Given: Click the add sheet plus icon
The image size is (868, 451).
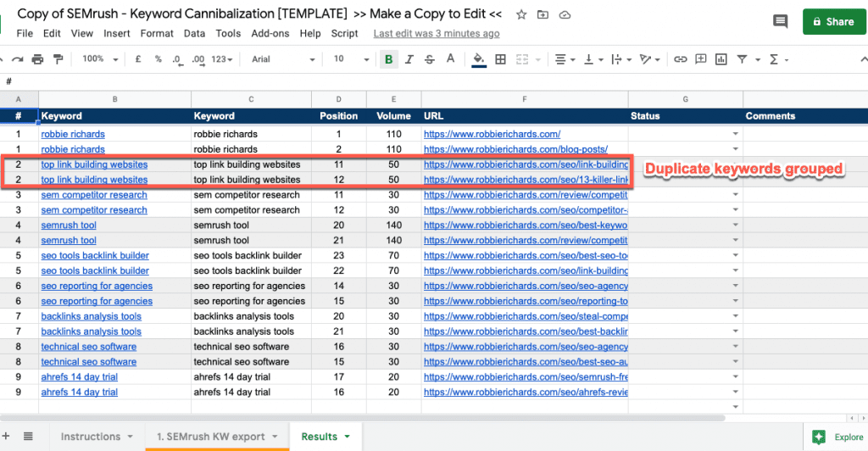Looking at the screenshot, I should coord(8,437).
